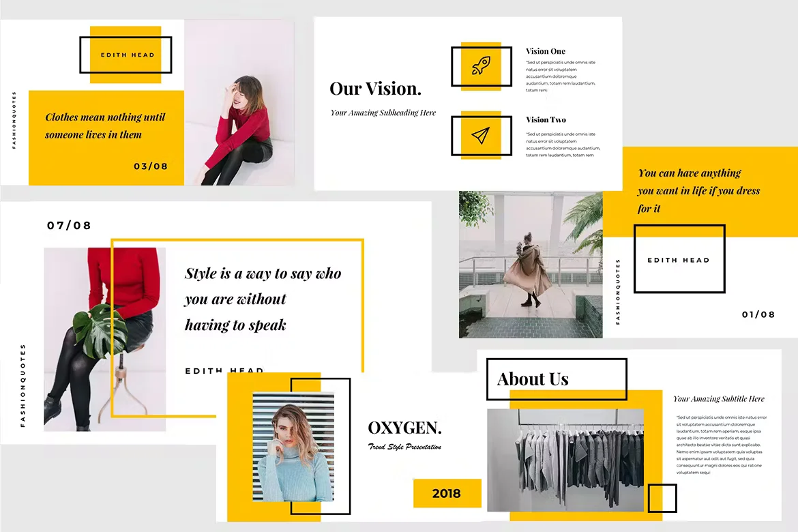The image size is (798, 532).
Task: Click the small black outlined square near About Us slide
Action: (661, 498)
